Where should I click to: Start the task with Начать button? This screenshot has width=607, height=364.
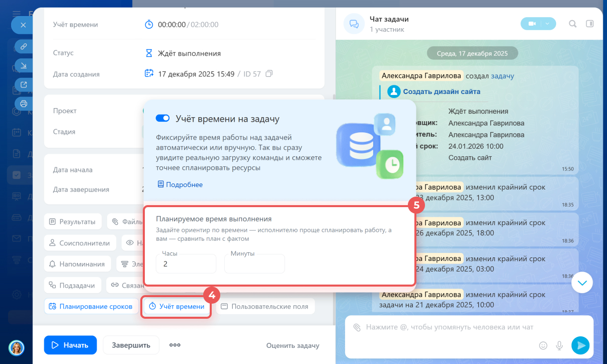click(x=70, y=345)
